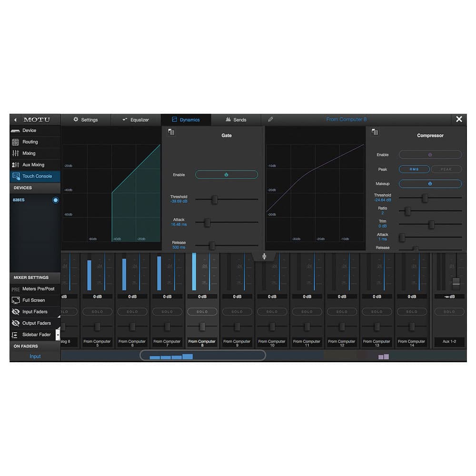Solo the From Computer 12 channel
This screenshot has height=476, width=476.
pyautogui.click(x=342, y=312)
